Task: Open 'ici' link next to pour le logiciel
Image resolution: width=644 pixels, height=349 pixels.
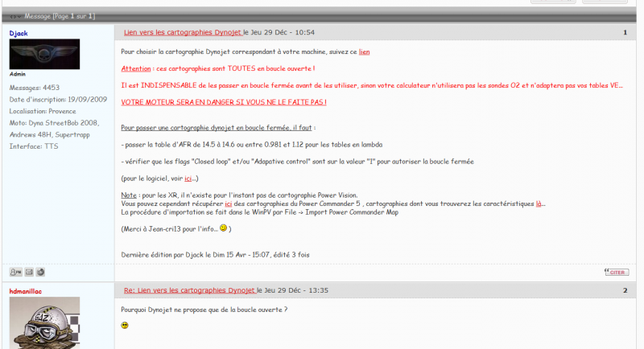Action: (188, 179)
